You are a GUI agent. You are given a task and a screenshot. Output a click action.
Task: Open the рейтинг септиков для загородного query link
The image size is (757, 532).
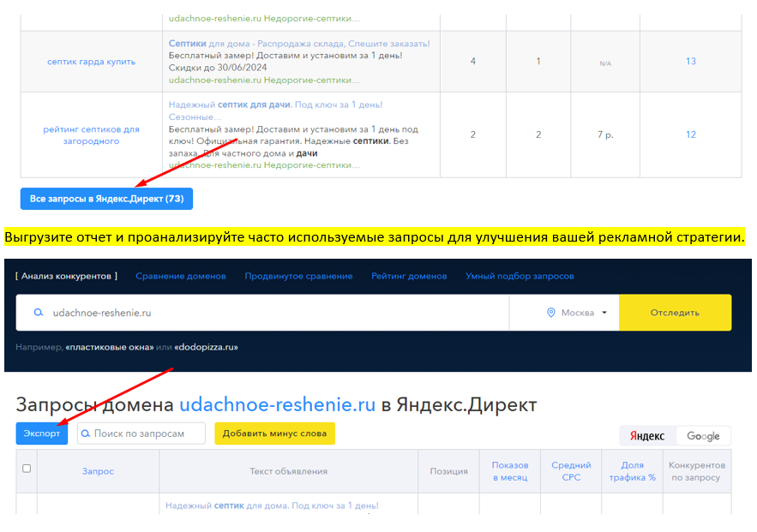(x=91, y=135)
